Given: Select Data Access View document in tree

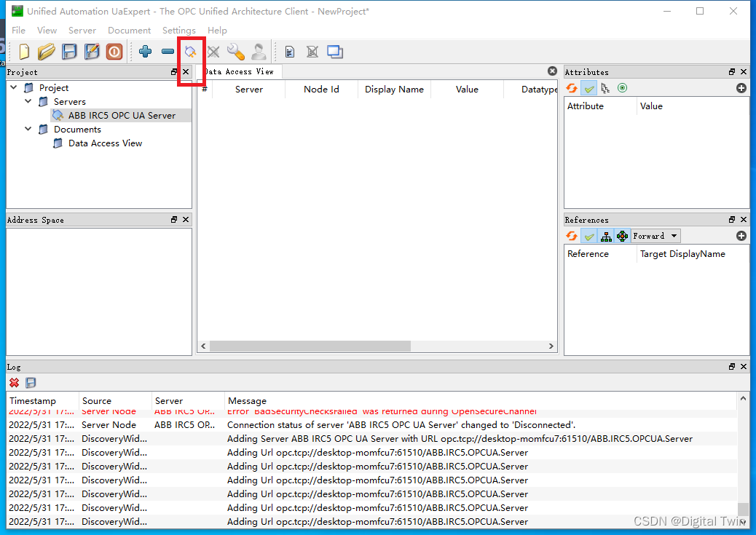Looking at the screenshot, I should (105, 143).
